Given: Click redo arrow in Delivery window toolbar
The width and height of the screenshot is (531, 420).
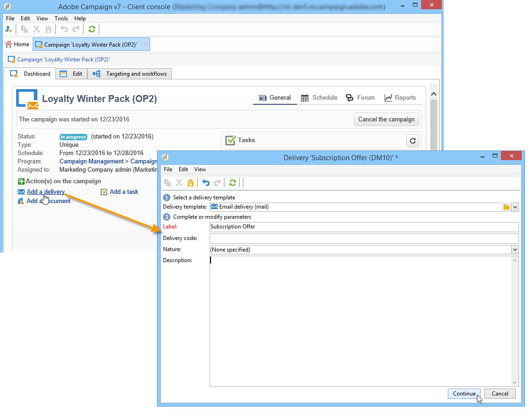Looking at the screenshot, I should (217, 183).
